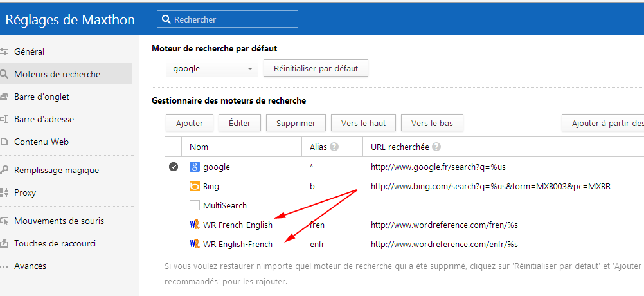Screen dimensions: 644x296
Task: Toggle the default checkmark on google row
Action: click(174, 167)
